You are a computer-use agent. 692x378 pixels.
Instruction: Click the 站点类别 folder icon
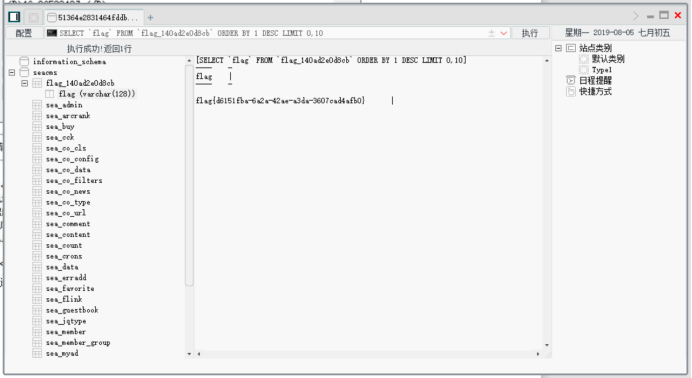[x=571, y=48]
